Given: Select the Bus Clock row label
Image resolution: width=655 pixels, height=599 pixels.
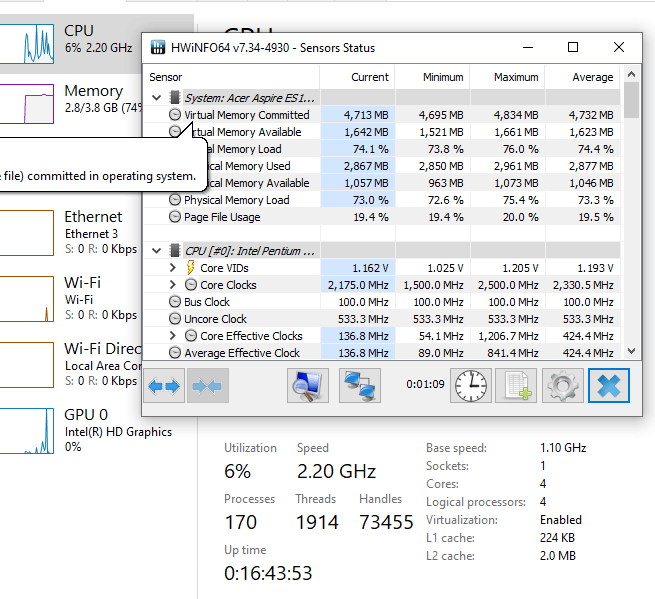Looking at the screenshot, I should coord(207,302).
